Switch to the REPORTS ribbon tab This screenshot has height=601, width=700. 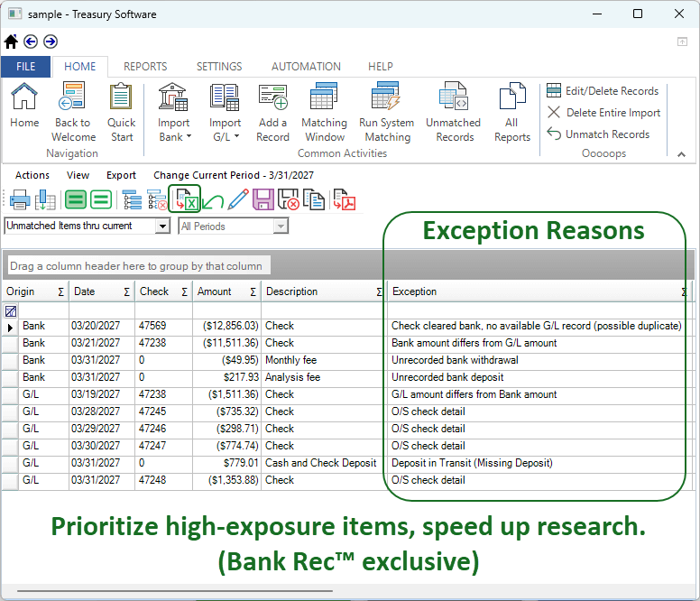point(145,67)
